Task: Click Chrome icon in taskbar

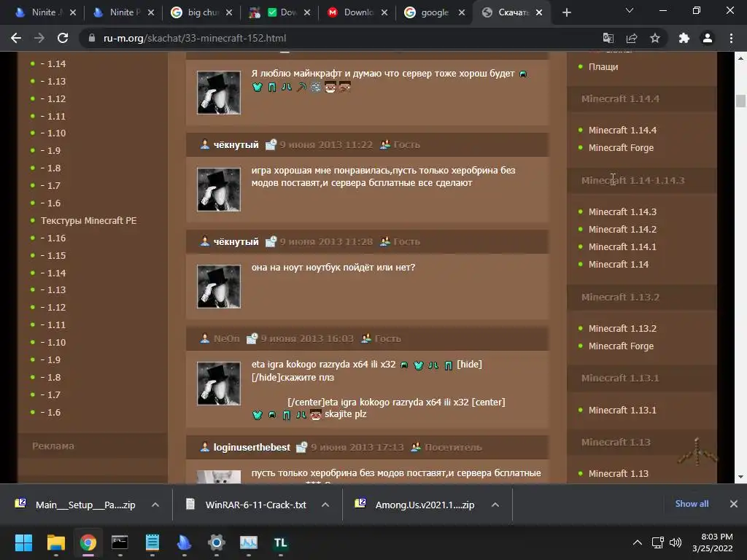Action: (x=88, y=542)
